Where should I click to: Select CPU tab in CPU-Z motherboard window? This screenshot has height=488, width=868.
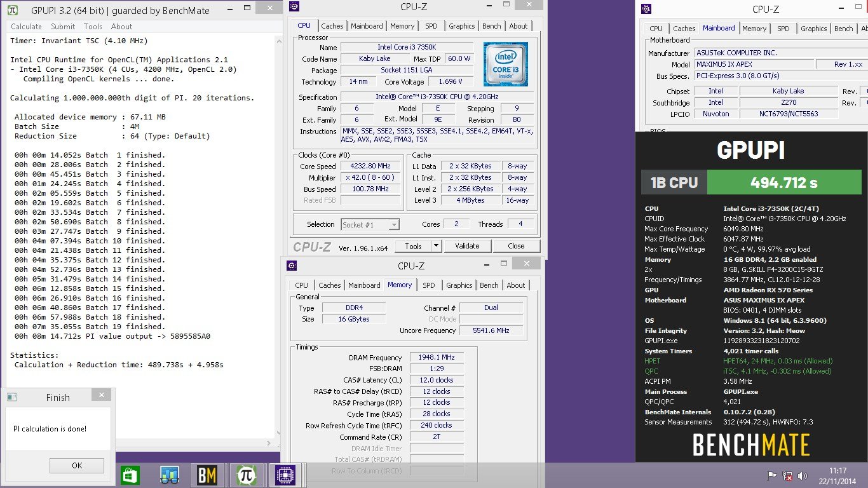click(x=656, y=29)
